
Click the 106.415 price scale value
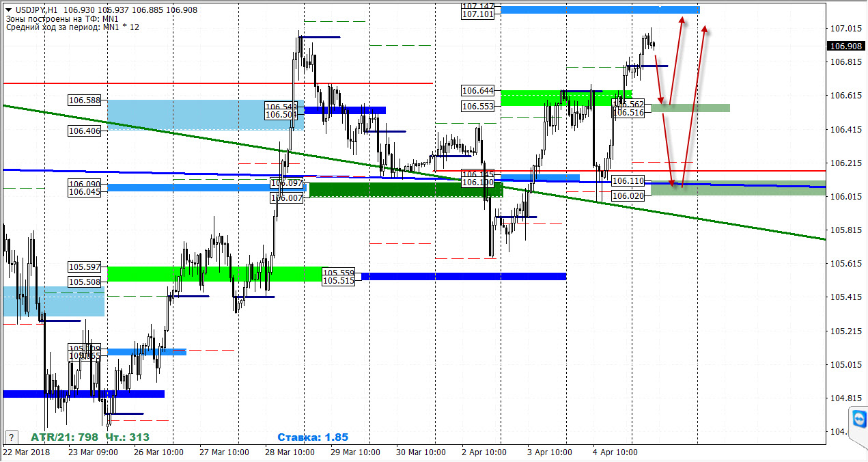tap(845, 129)
